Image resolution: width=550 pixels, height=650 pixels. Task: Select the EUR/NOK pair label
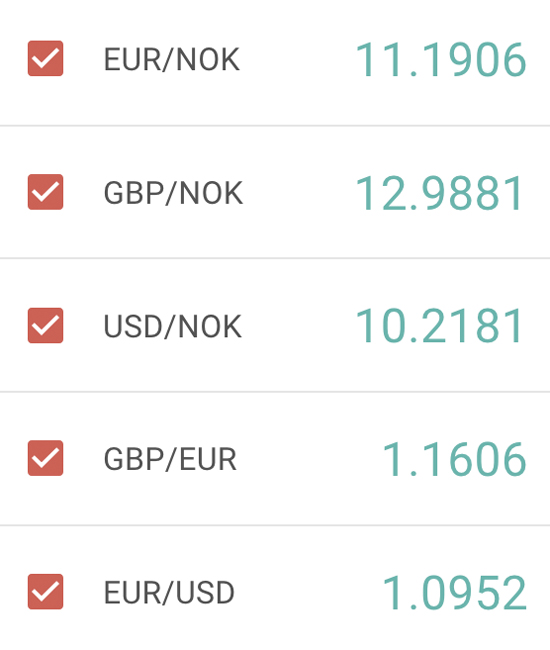[x=172, y=60]
